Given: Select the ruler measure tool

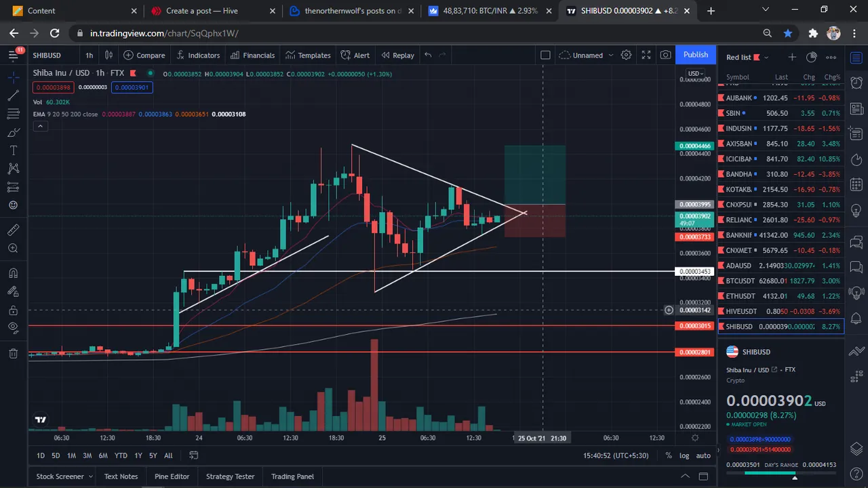Looking at the screenshot, I should pos(14,230).
